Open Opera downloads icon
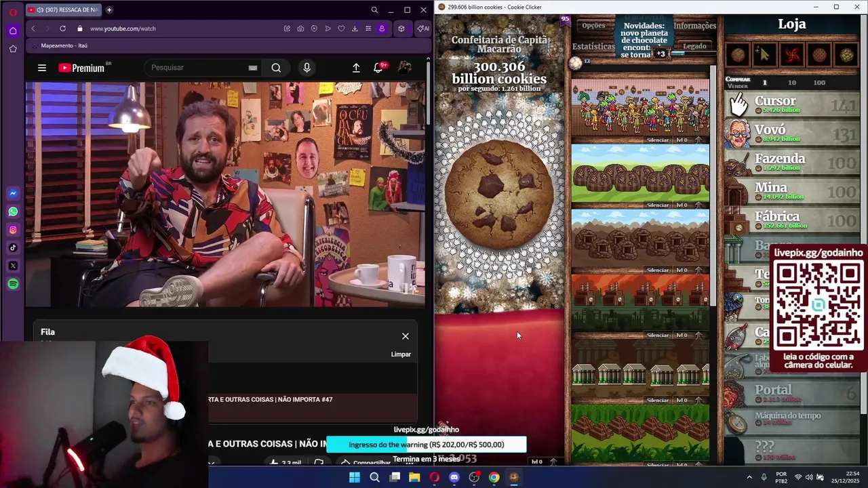This screenshot has width=868, height=488. (355, 28)
